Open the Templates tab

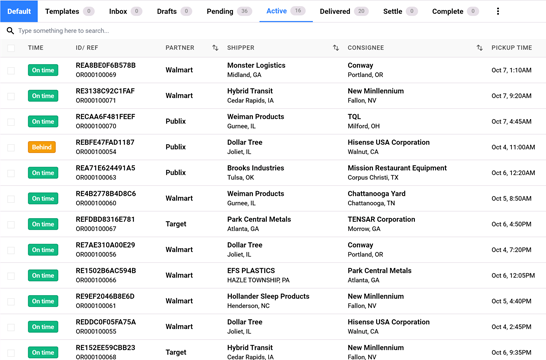tap(69, 11)
